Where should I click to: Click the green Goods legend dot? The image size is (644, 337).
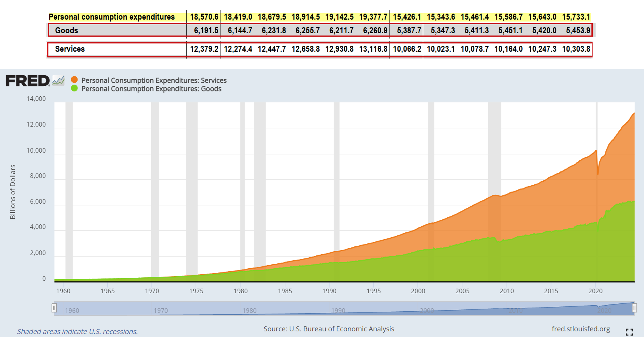pyautogui.click(x=74, y=88)
